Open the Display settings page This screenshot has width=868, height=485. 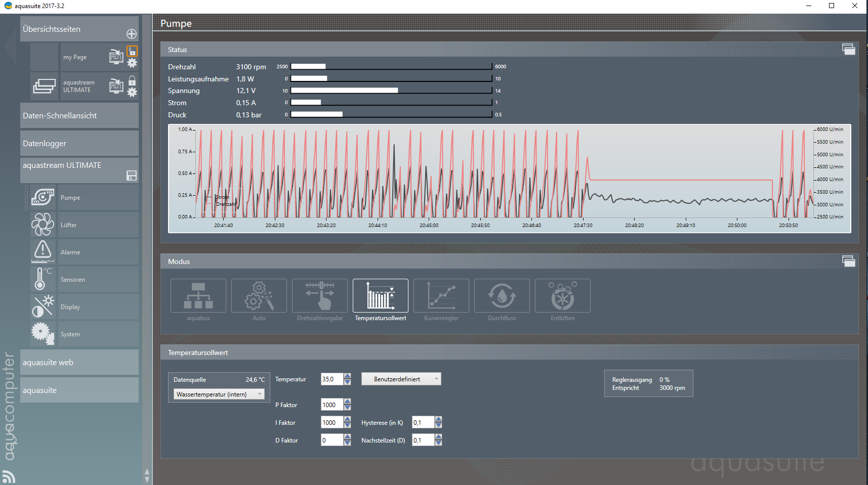pyautogui.click(x=43, y=306)
